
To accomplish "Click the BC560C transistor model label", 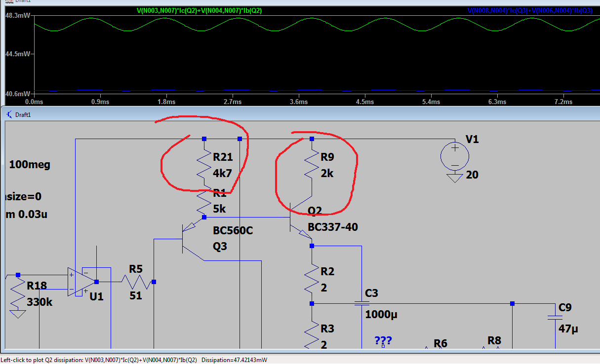I will 233,230.
